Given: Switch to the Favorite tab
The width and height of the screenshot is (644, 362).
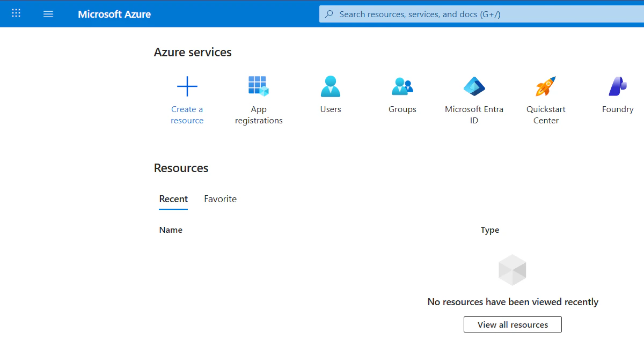Looking at the screenshot, I should tap(220, 199).
